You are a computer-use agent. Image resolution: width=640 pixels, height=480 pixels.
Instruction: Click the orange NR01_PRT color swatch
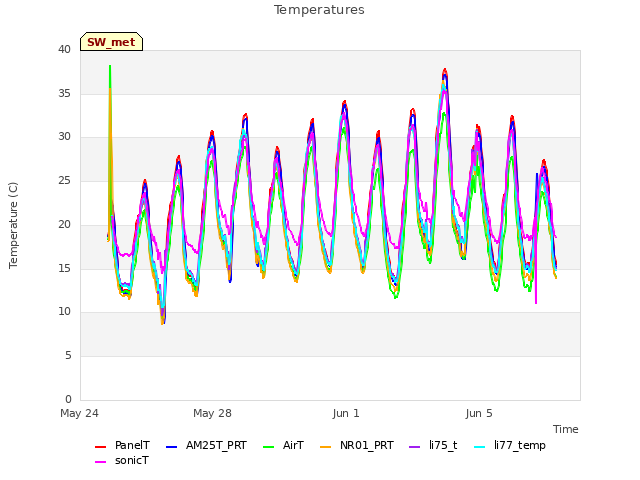coord(325,447)
